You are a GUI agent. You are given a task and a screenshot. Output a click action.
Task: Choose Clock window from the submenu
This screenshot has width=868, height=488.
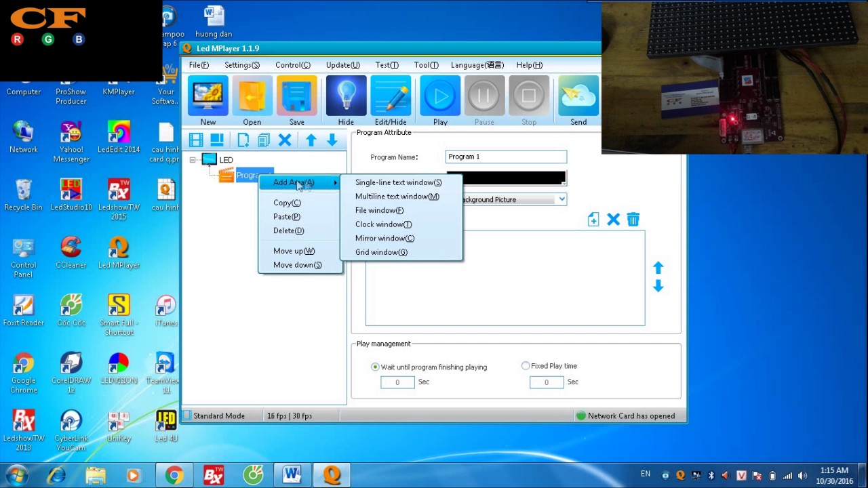click(x=383, y=224)
